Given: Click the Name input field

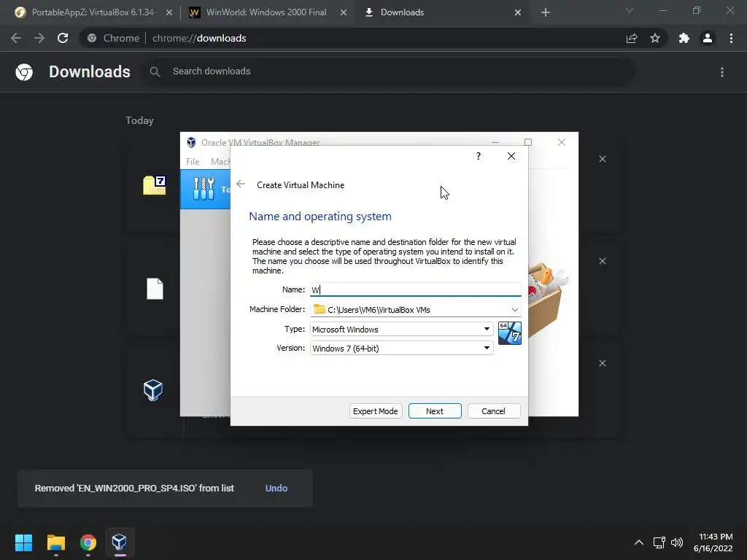Looking at the screenshot, I should coord(415,289).
